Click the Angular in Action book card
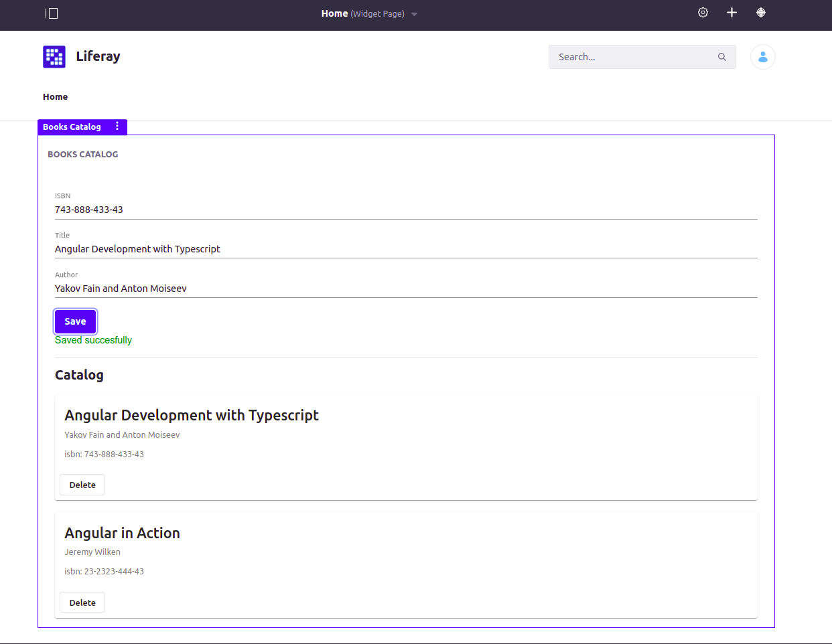 [405, 564]
